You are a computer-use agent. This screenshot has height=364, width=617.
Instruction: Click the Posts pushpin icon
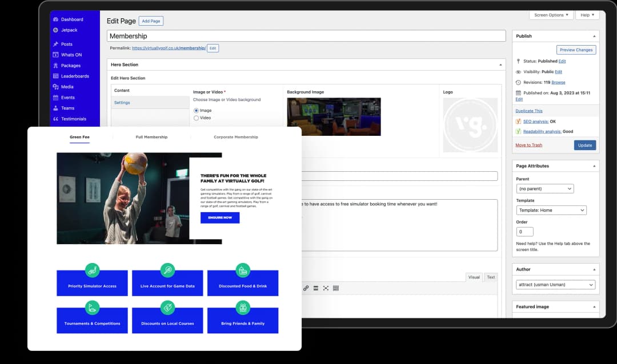(x=55, y=44)
